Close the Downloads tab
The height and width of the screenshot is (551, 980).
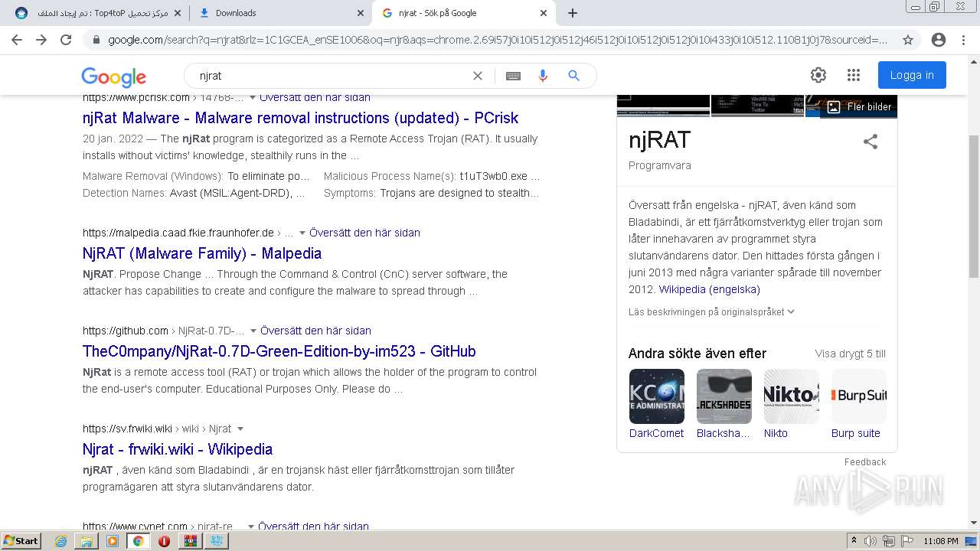(361, 13)
